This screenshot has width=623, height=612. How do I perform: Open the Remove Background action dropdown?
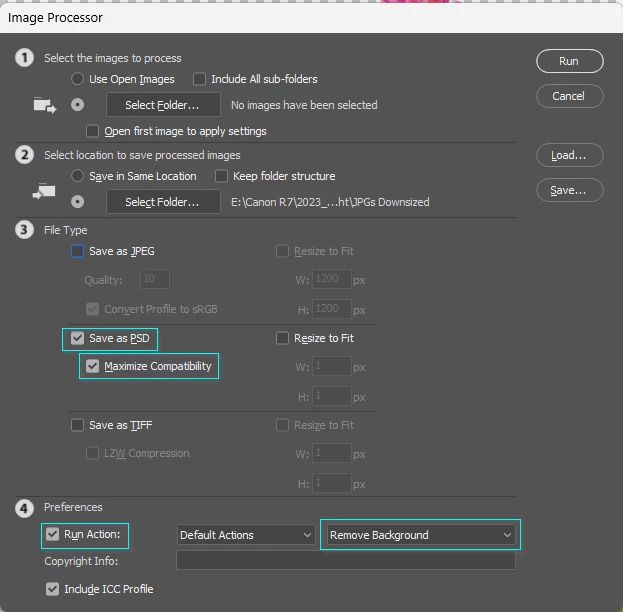click(x=420, y=535)
